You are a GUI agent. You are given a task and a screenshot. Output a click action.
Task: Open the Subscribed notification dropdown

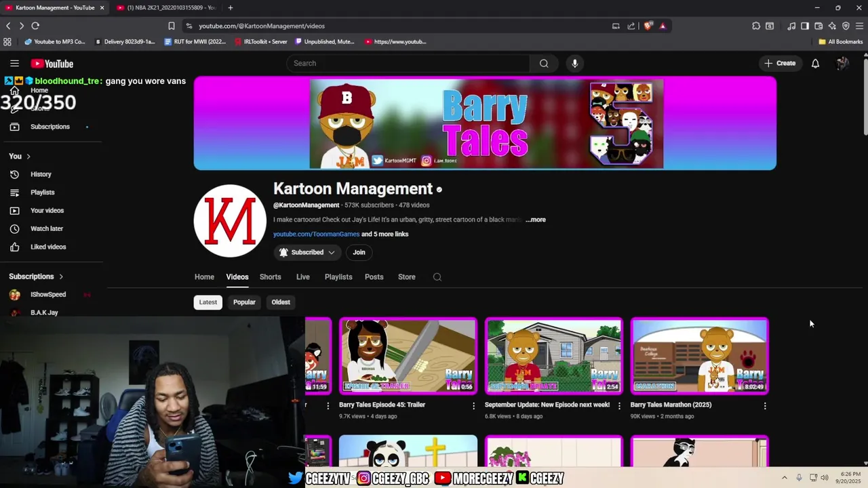(x=307, y=252)
